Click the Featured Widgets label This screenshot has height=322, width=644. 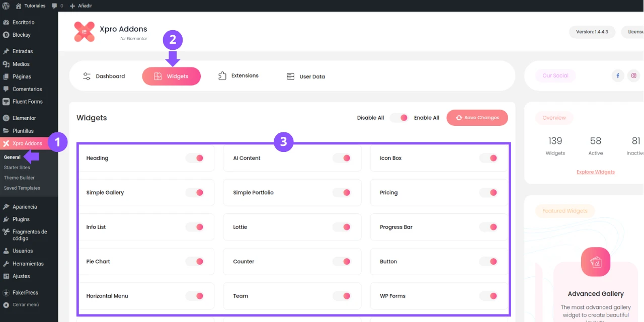coord(565,211)
